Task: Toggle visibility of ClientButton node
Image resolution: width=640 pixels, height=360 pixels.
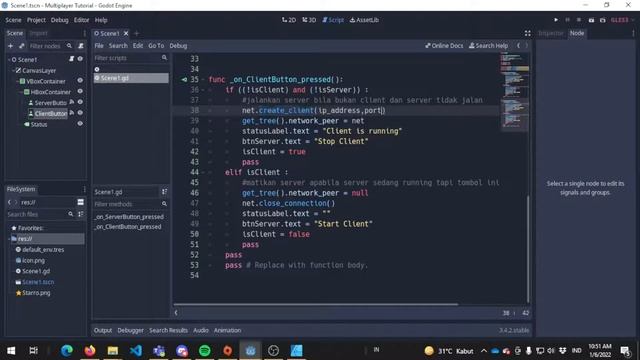Action: (80, 113)
